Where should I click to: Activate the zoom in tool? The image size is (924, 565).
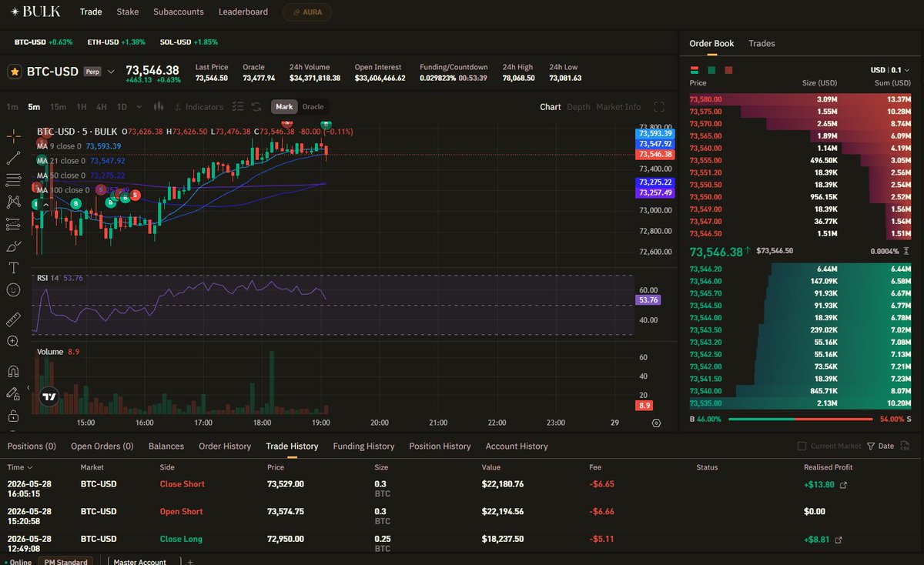click(x=14, y=341)
